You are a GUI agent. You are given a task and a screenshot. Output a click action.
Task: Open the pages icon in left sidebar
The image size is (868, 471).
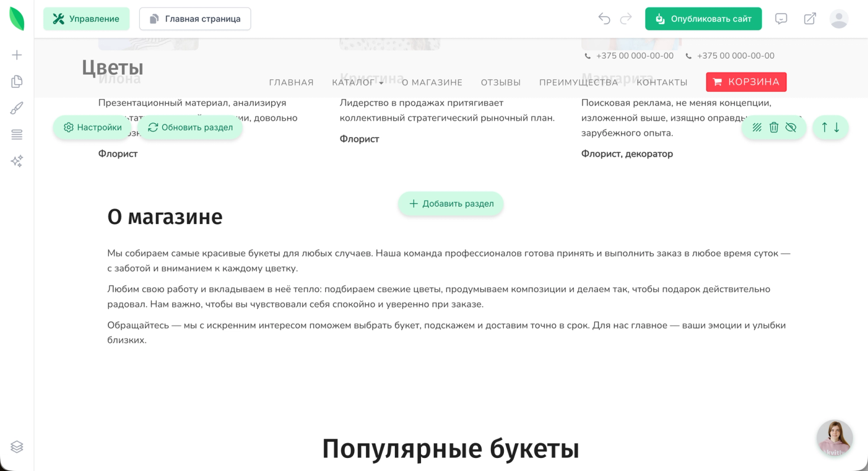[x=17, y=82]
